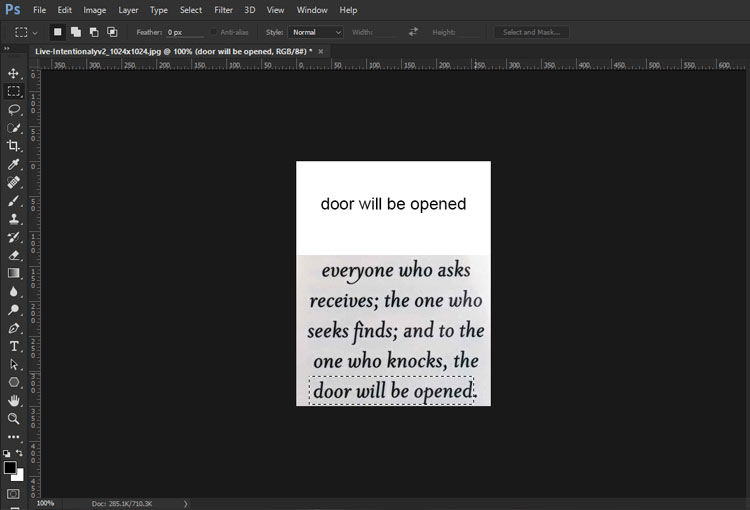Open the View menu

click(276, 10)
